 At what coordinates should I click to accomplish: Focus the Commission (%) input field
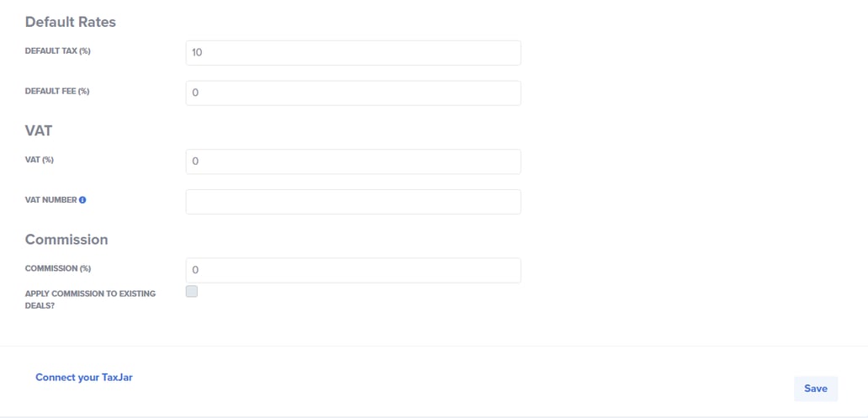[x=353, y=270]
